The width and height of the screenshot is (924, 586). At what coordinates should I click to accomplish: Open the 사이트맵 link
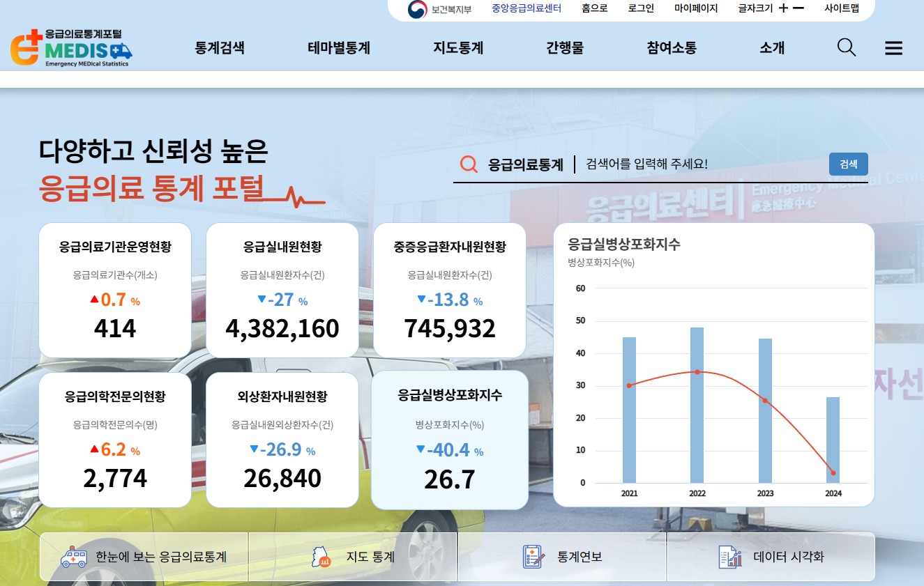[842, 8]
